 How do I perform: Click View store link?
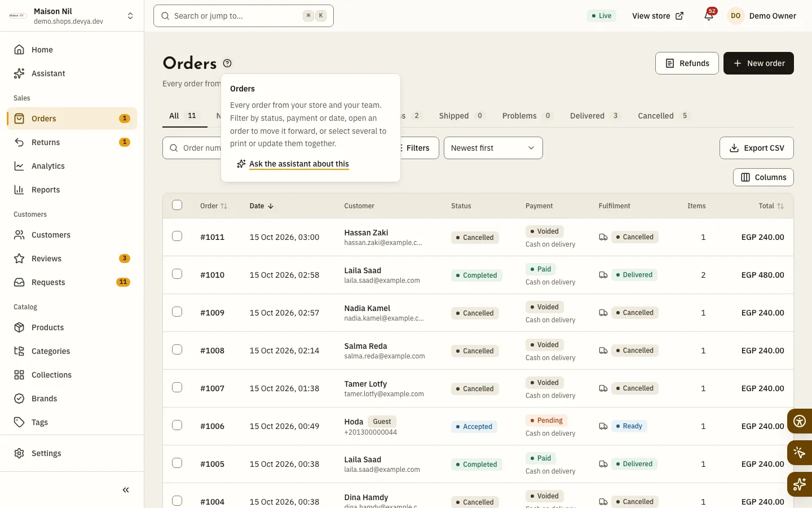pyautogui.click(x=657, y=16)
